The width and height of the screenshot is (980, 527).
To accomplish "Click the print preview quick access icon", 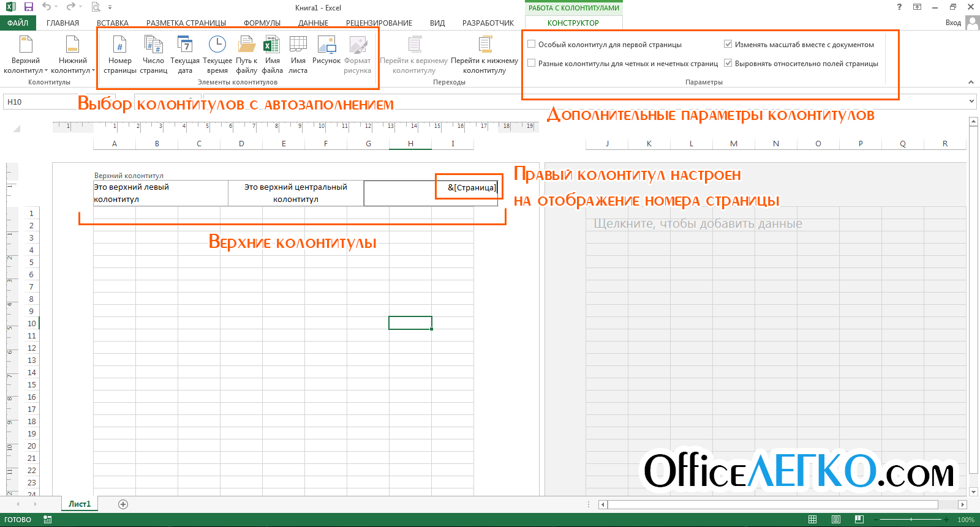I will (96, 7).
